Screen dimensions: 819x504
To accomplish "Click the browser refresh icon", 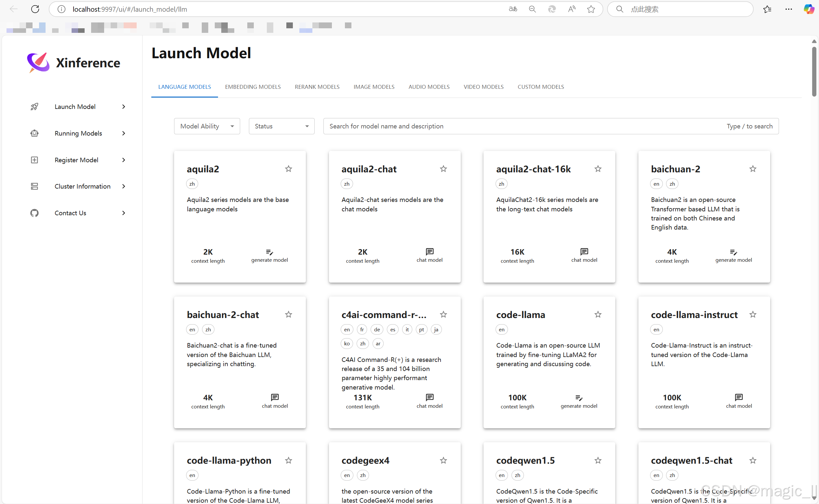I will (35, 9).
